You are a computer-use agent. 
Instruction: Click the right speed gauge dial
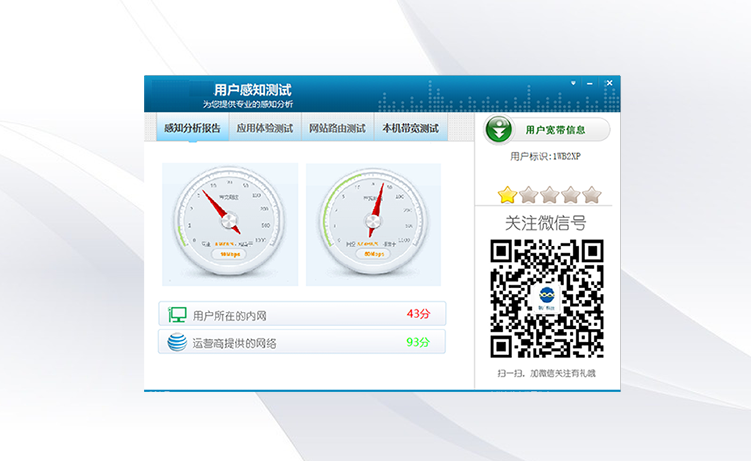tap(373, 222)
